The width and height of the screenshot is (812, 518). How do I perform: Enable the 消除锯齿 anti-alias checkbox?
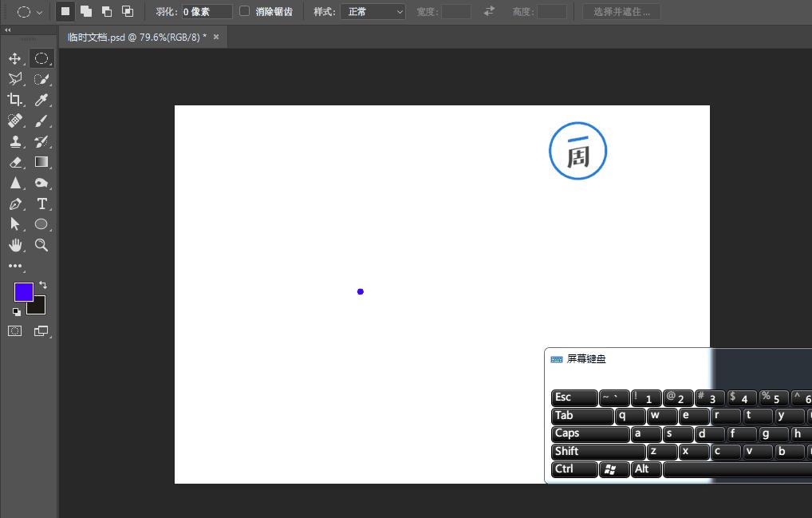click(245, 11)
